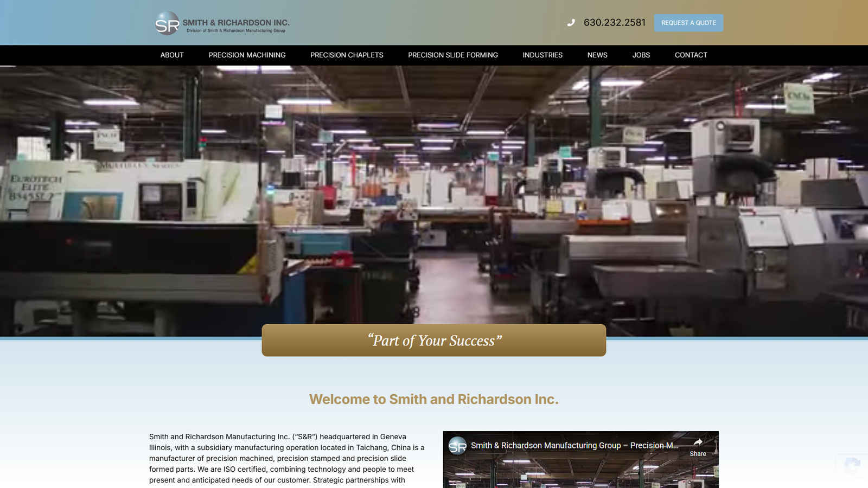
Task: Click the Share label under the video
Action: pos(698,454)
